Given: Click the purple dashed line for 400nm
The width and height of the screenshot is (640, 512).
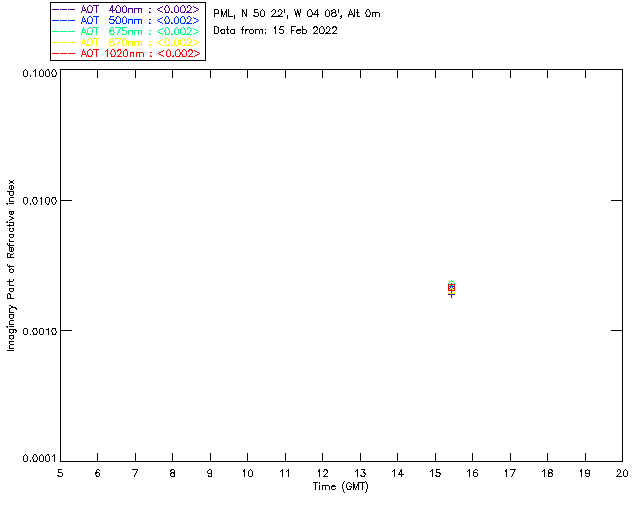Looking at the screenshot, I should coord(64,9).
